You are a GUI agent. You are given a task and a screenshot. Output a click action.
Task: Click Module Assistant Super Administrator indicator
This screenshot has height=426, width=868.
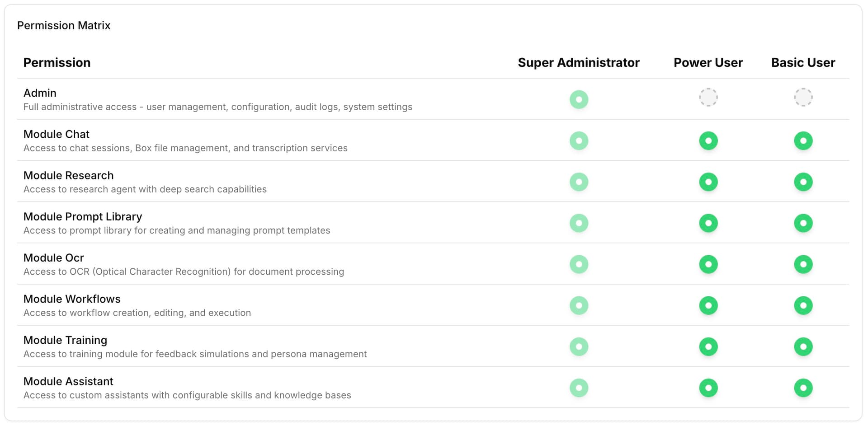pos(579,388)
